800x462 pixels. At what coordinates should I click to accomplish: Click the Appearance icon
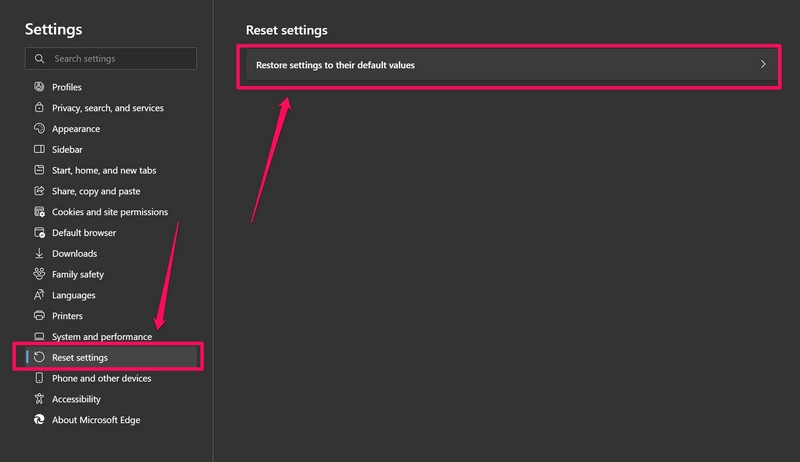[x=39, y=129]
